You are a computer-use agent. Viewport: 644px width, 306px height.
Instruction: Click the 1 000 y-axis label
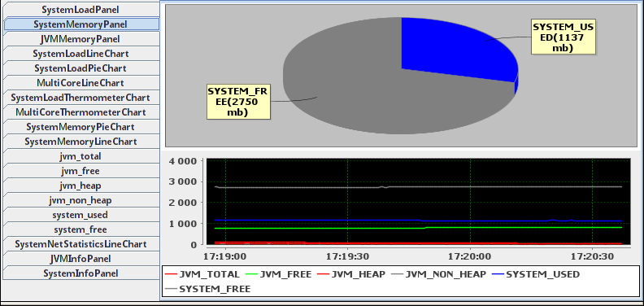point(182,224)
